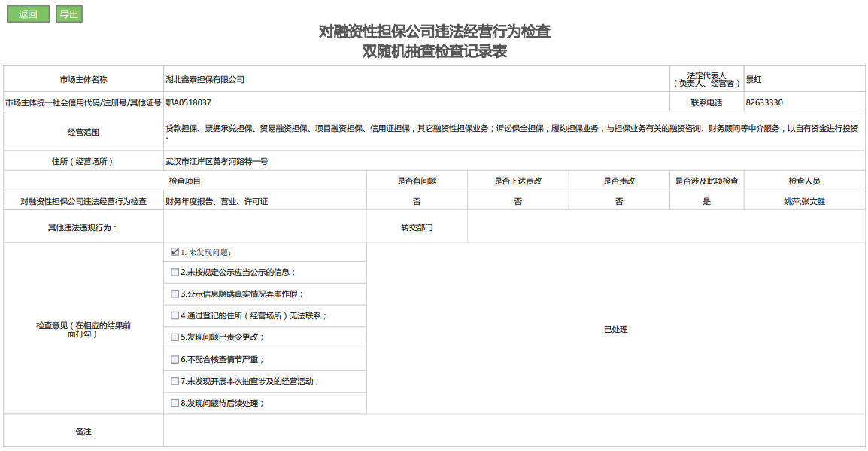The image size is (868, 451).
Task: Select registration number 鄂A0518037
Action: [x=188, y=102]
